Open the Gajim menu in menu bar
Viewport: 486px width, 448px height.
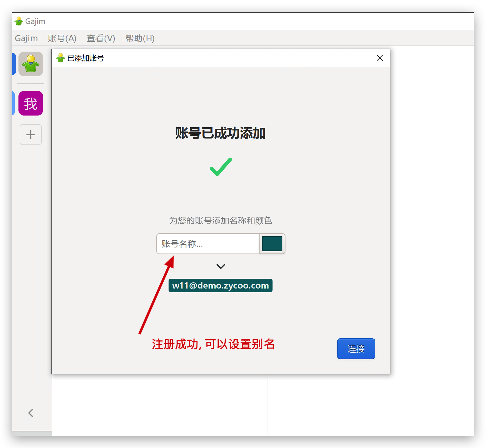coord(26,38)
